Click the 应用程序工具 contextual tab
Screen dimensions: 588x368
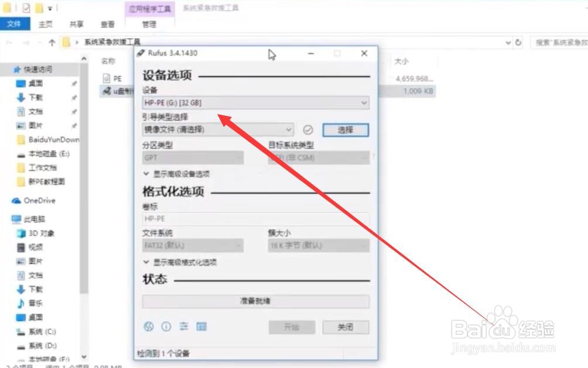pyautogui.click(x=149, y=9)
